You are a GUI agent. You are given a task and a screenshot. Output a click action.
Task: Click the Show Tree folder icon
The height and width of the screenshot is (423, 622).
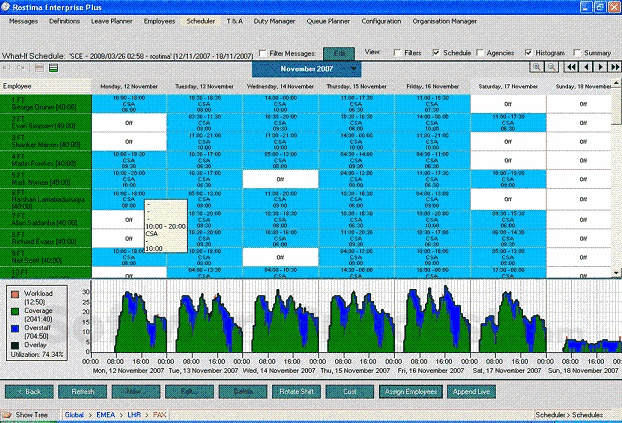pos(8,413)
